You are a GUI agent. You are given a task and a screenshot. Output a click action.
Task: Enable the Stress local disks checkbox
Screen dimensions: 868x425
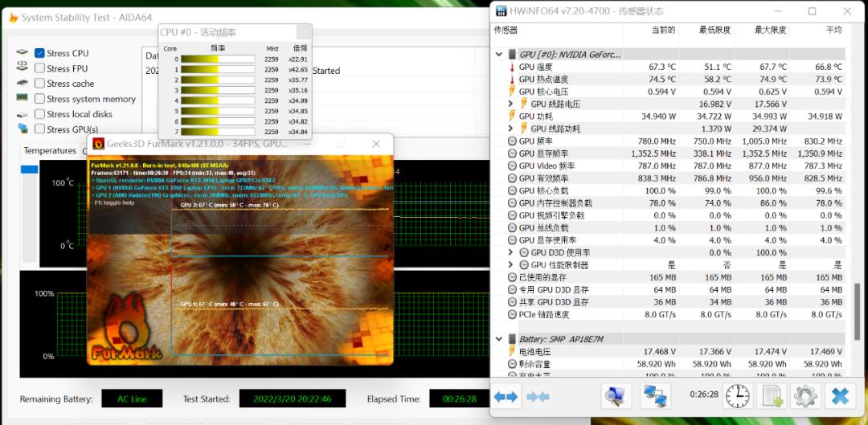[x=39, y=114]
